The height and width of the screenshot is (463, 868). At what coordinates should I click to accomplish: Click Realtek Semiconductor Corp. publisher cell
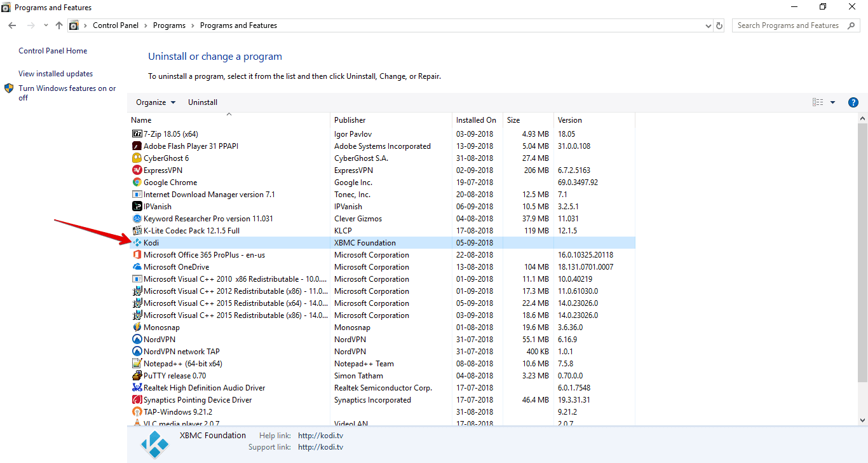pyautogui.click(x=383, y=388)
